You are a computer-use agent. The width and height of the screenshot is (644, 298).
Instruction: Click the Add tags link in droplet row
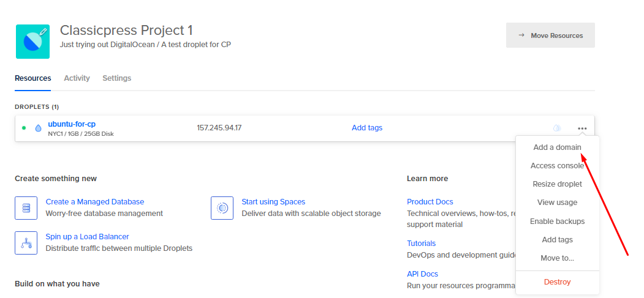pyautogui.click(x=367, y=128)
